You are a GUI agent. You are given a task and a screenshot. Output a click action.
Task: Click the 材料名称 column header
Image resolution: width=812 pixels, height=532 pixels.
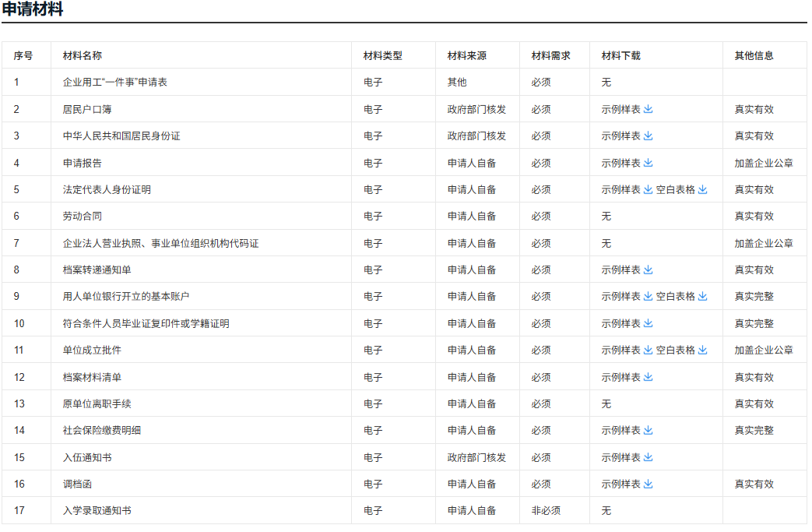click(83, 55)
